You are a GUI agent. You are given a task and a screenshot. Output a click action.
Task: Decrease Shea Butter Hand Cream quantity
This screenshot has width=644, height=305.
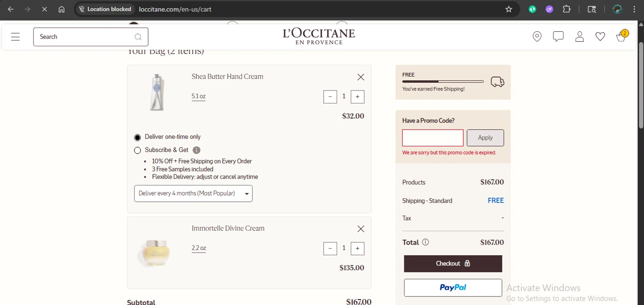click(330, 97)
